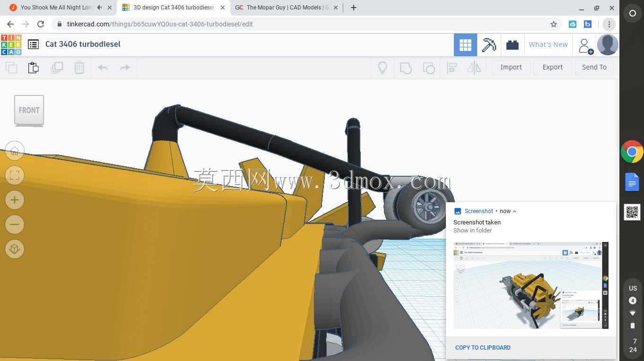Click the FRONT face of view cube

tap(29, 110)
